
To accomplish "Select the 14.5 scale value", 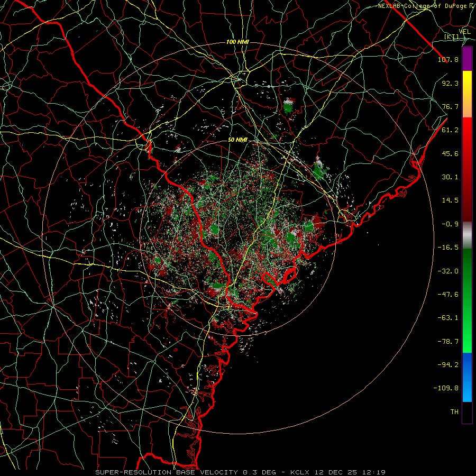I will [450, 200].
